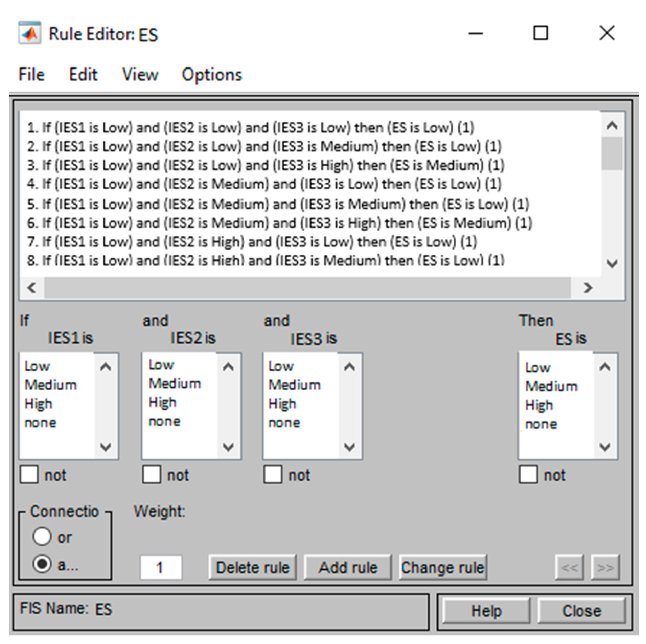The image size is (646, 644).
Task: Select the 'or' connection radio button
Action: pos(42,537)
